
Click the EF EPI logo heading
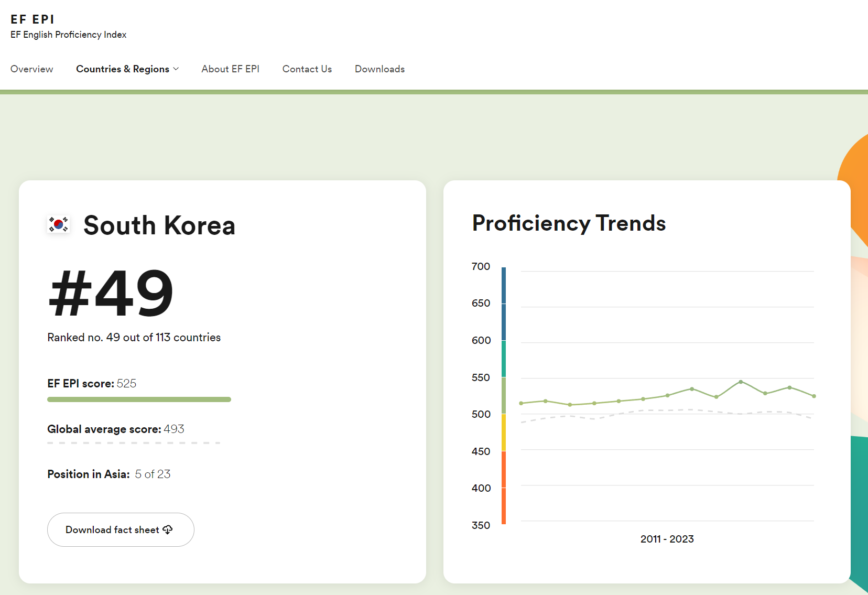click(32, 19)
